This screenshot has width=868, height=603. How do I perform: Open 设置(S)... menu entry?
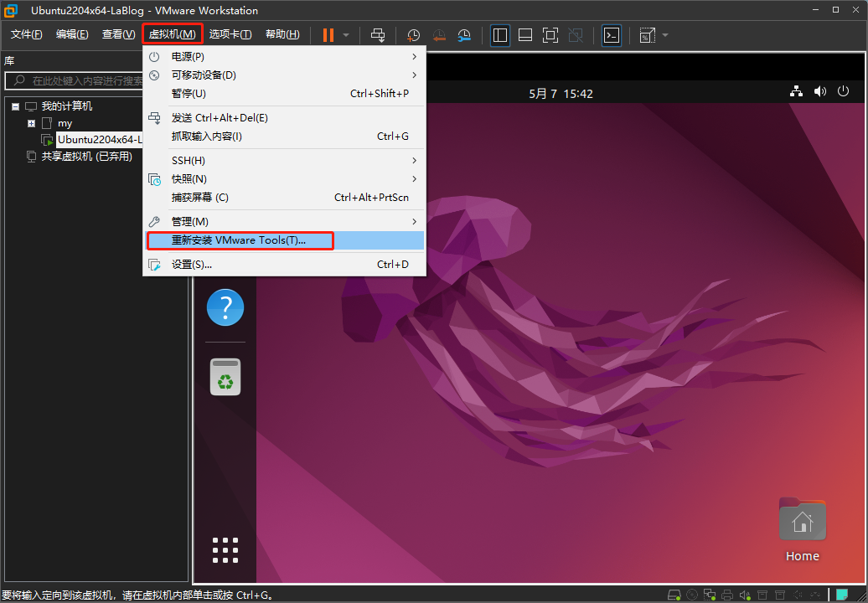pos(285,265)
